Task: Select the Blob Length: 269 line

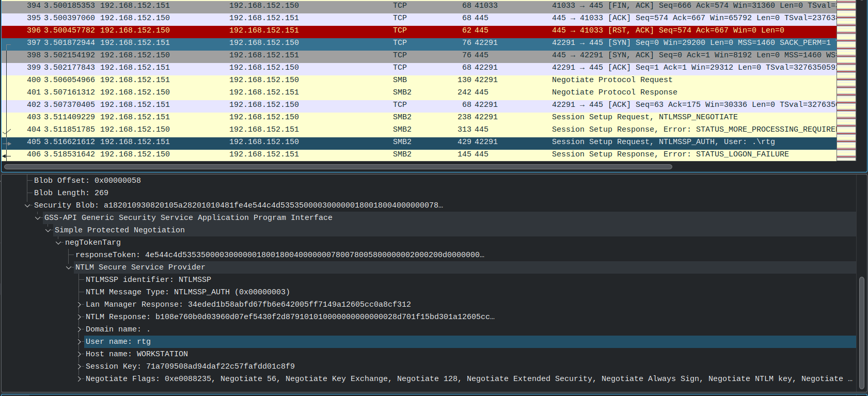Action: click(x=71, y=193)
